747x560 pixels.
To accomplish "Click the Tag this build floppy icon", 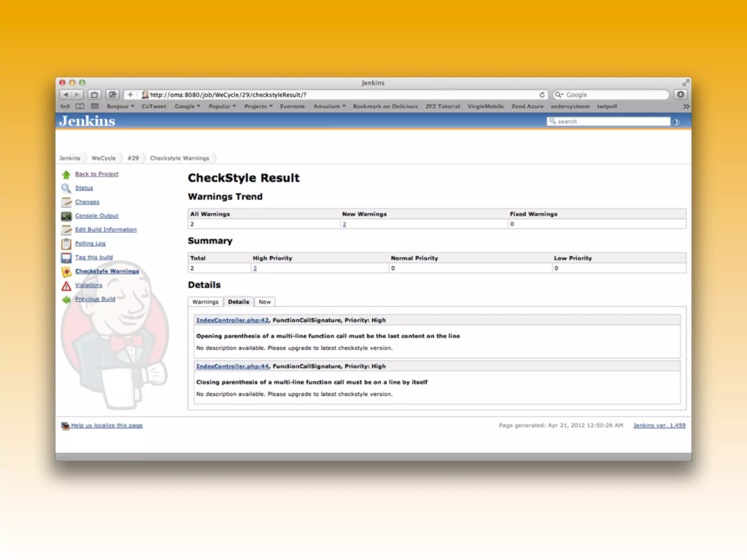I will (66, 258).
